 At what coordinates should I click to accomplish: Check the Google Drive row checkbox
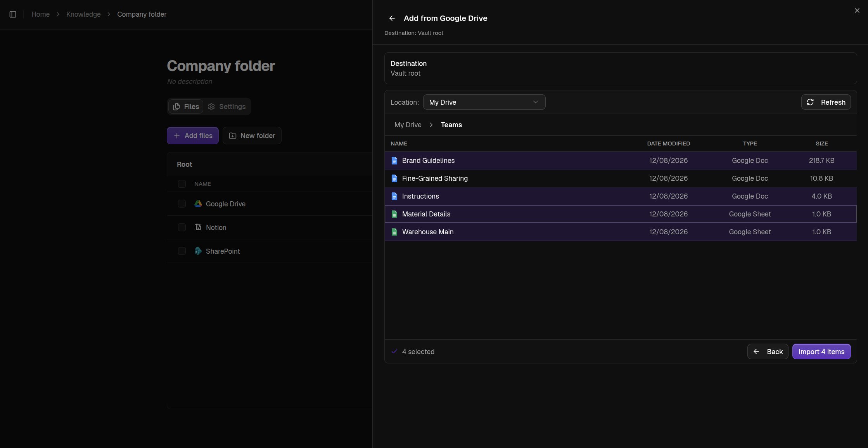182,204
